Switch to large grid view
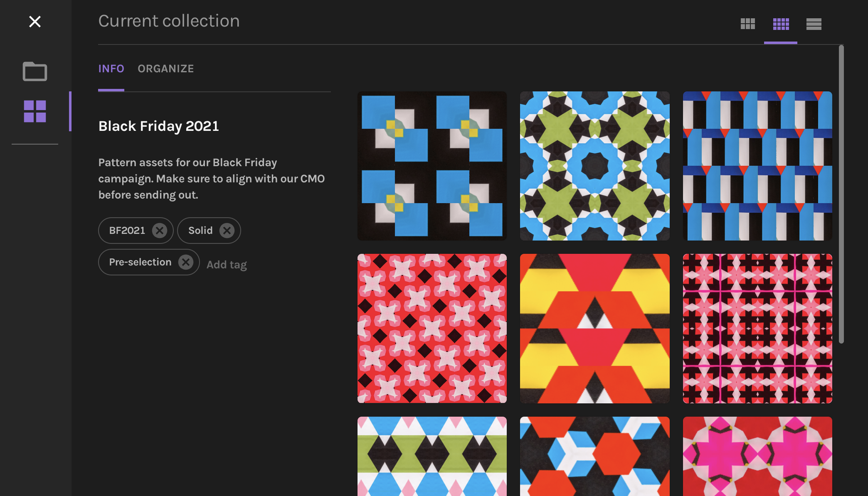 point(747,24)
